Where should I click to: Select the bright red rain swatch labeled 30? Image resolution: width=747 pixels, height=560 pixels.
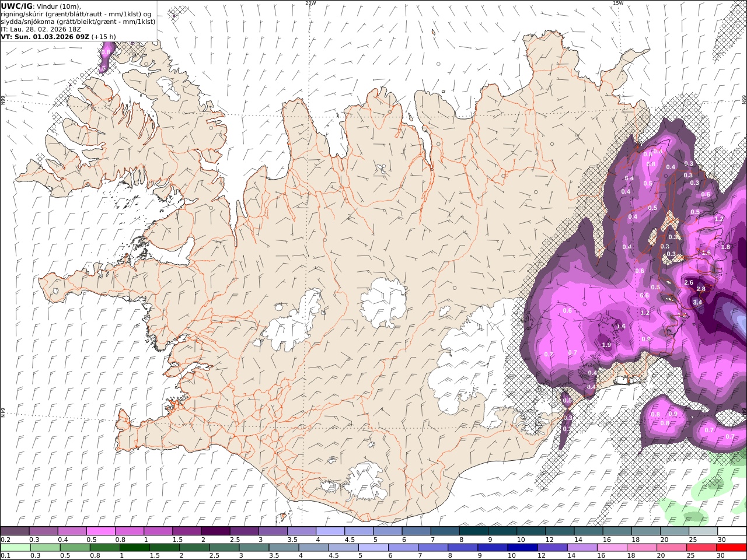[x=730, y=548]
